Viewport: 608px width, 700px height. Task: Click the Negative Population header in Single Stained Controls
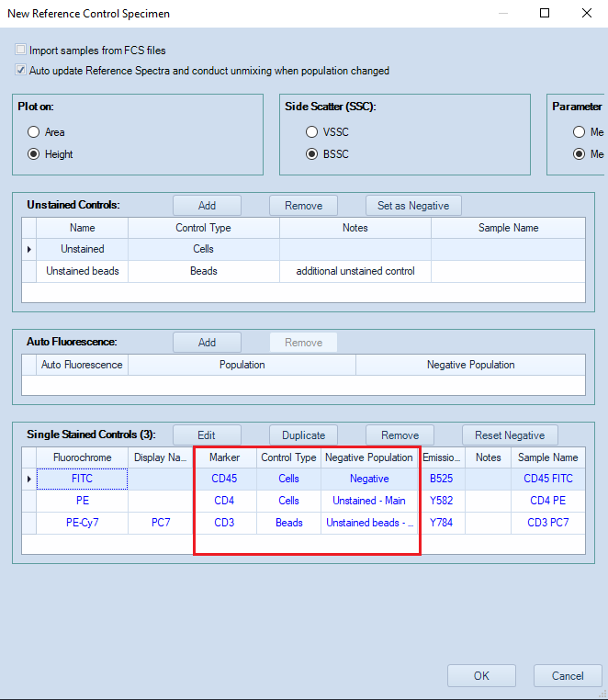[x=369, y=457]
